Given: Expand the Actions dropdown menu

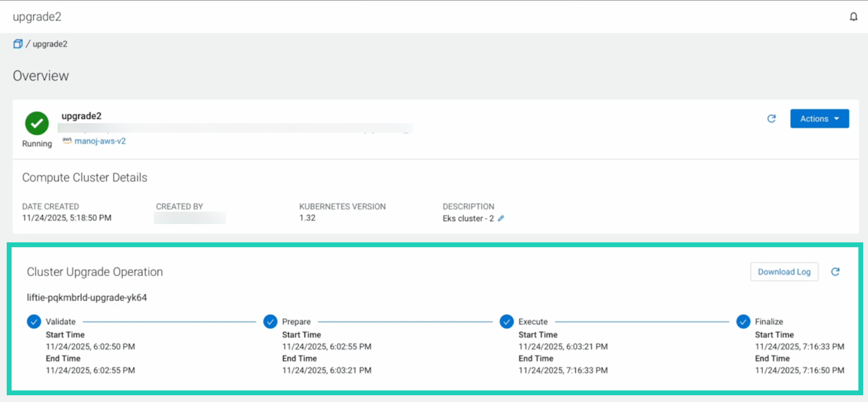Looking at the screenshot, I should click(819, 119).
